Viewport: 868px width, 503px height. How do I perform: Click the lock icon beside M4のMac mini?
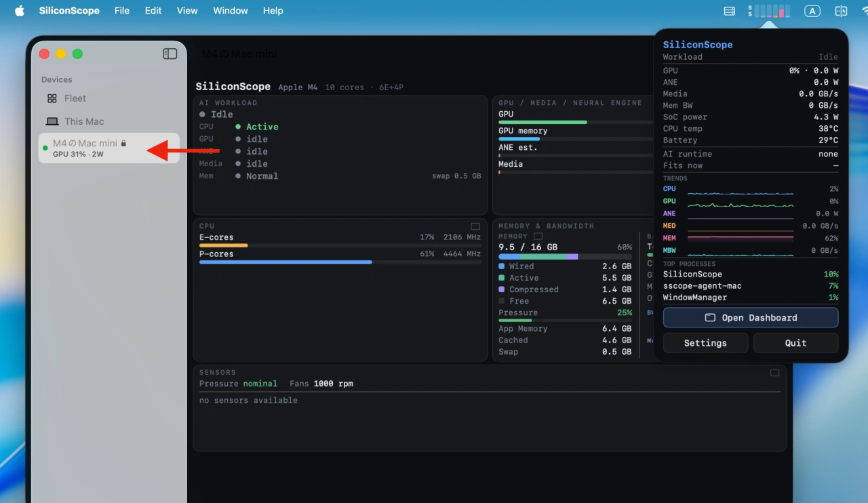(x=123, y=143)
